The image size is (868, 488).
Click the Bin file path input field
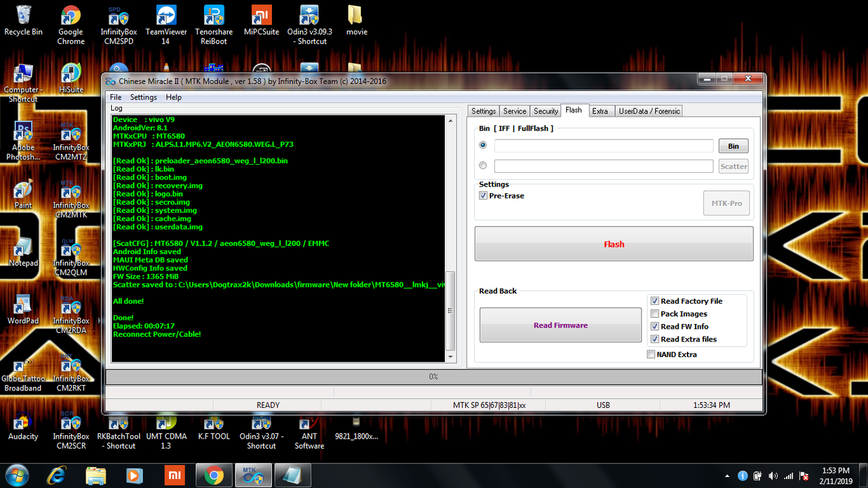click(x=604, y=146)
